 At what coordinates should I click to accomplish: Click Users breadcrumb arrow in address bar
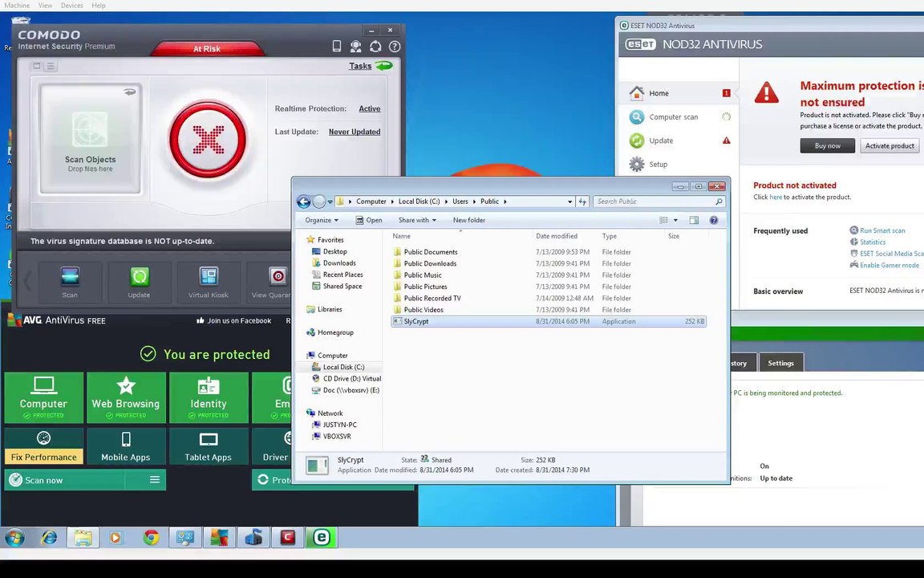click(474, 201)
